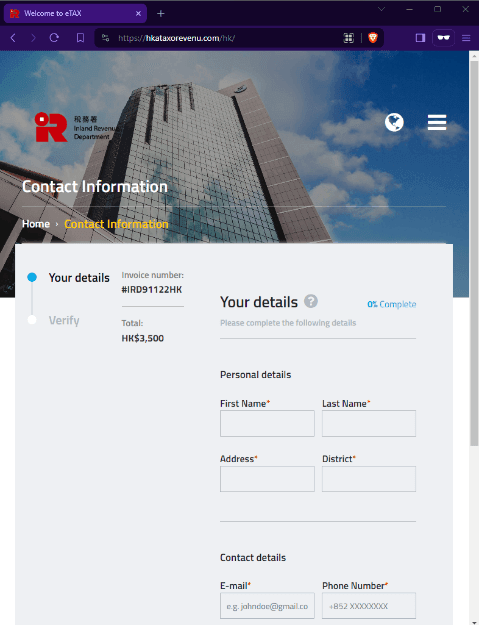Click the Contact Information breadcrumb

point(116,224)
